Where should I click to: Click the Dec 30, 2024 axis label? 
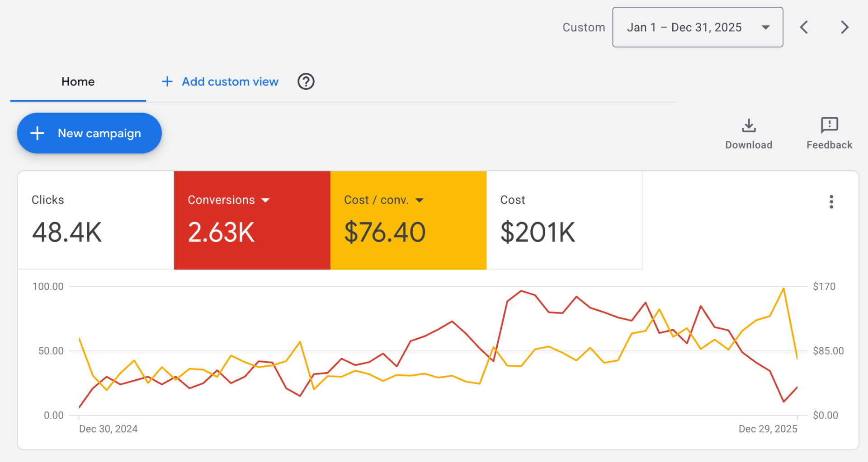point(108,429)
